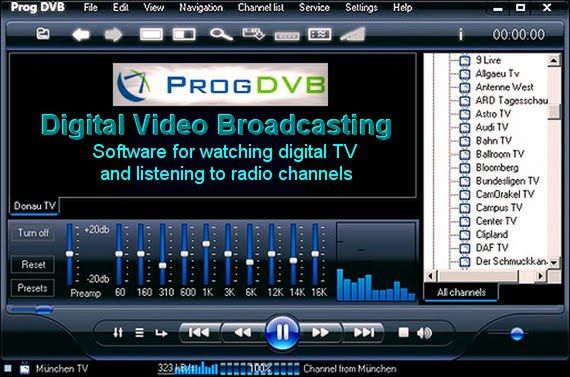570x377 pixels.
Task: Click the 6K band slider handle
Action: [250, 262]
